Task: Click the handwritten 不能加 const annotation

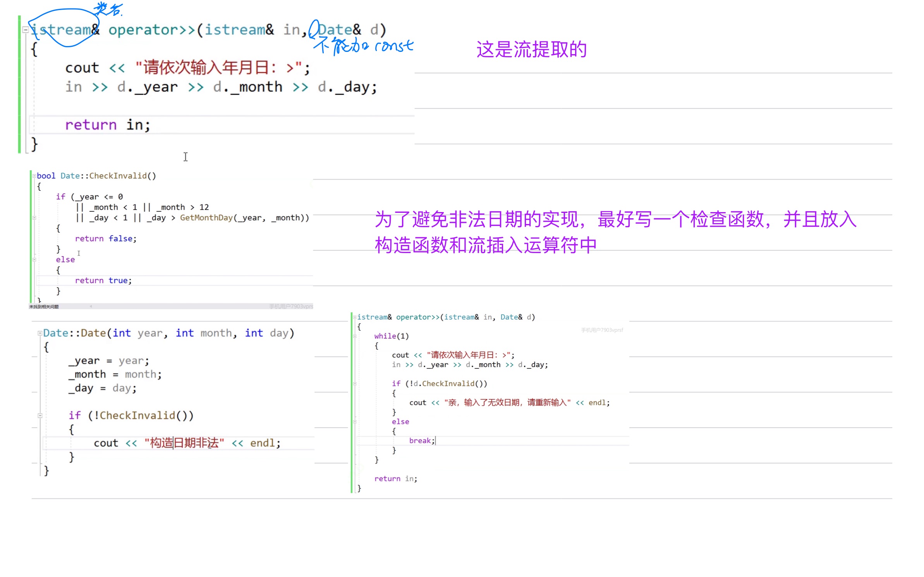Action: click(x=362, y=46)
